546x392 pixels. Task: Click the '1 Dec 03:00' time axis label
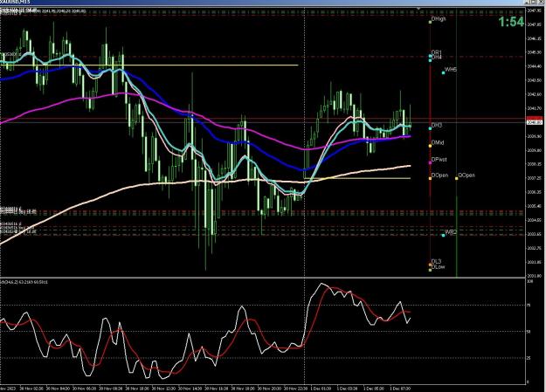click(x=347, y=389)
